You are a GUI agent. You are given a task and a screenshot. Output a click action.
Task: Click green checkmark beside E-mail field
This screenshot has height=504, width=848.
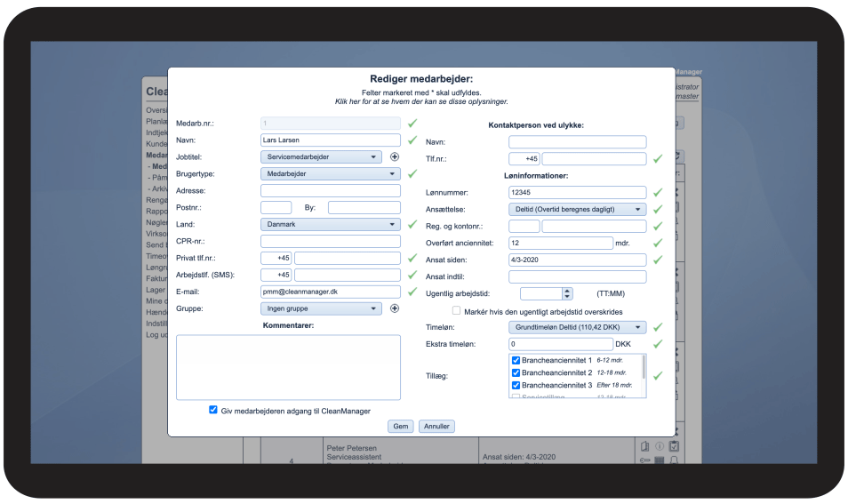[x=412, y=292]
